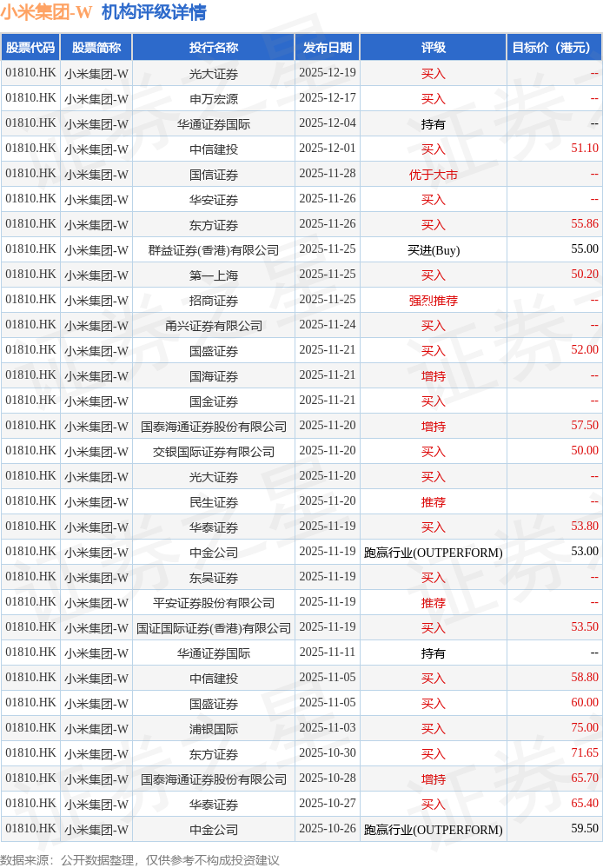Image resolution: width=603 pixels, height=868 pixels.
Task: Click target price 57.50
Action: [x=585, y=426]
